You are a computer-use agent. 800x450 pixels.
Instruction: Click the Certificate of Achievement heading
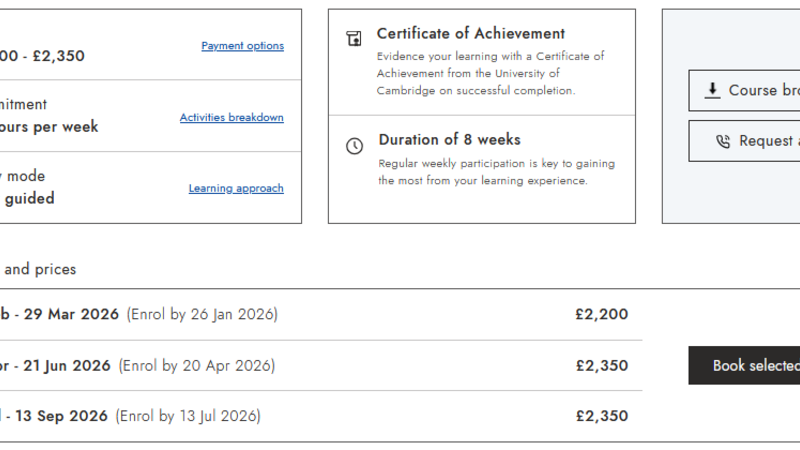pyautogui.click(x=470, y=34)
